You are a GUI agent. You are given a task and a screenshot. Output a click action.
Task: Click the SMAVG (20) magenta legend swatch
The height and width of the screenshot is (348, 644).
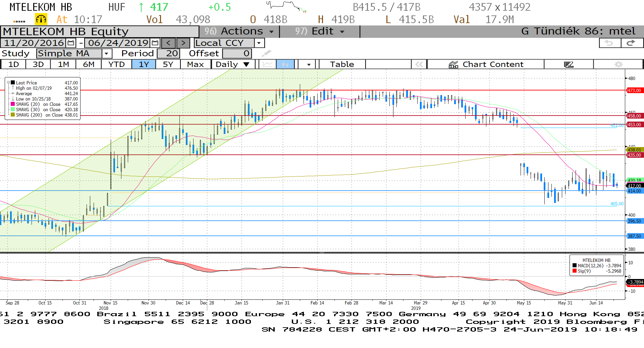[x=13, y=104]
